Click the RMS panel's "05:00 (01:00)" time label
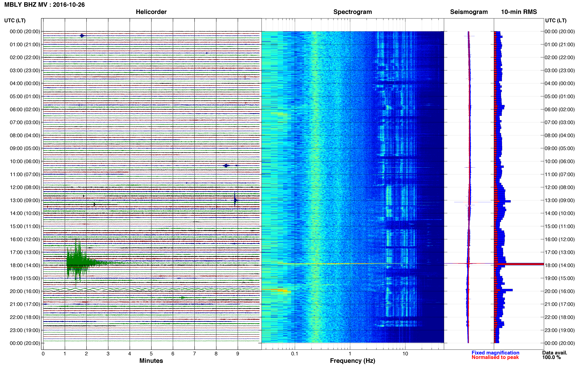This screenshot has height=368, width=588. [x=560, y=96]
